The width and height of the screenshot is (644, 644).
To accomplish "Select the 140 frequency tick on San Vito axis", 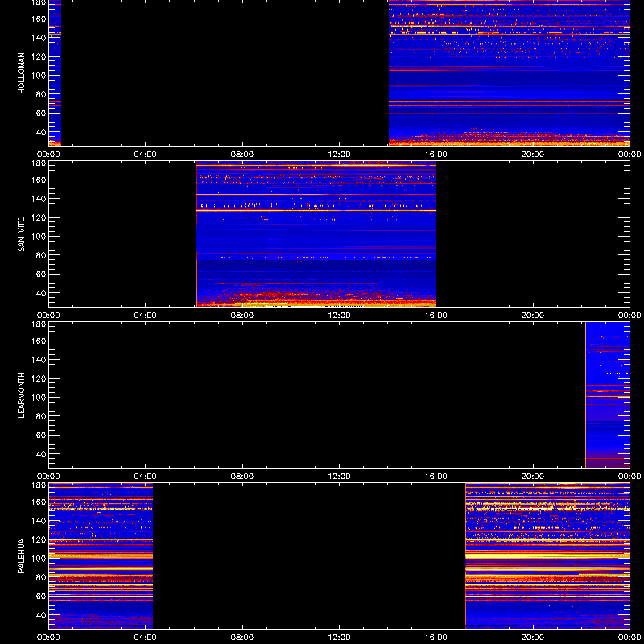I will (40, 199).
